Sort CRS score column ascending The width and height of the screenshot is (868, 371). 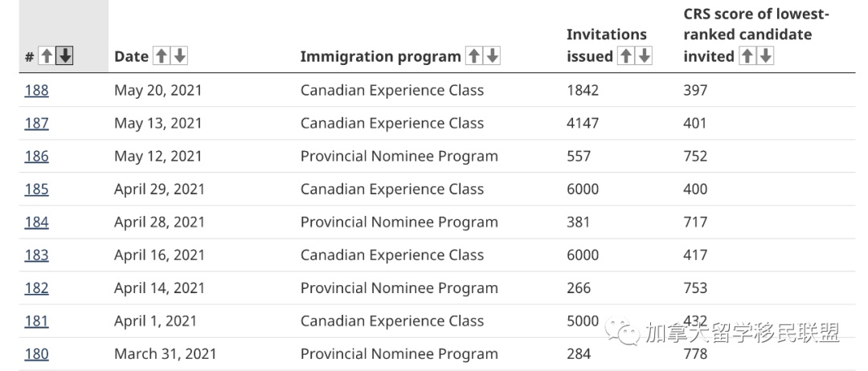click(x=747, y=56)
